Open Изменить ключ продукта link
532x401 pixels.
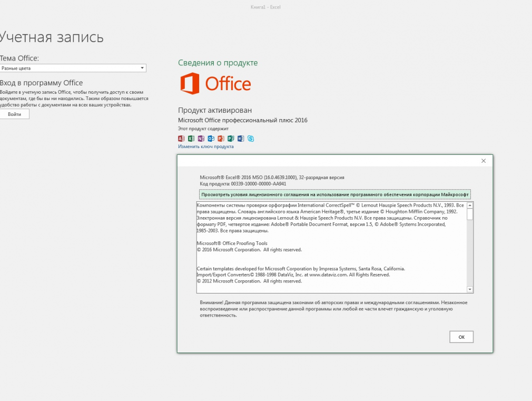pos(205,146)
